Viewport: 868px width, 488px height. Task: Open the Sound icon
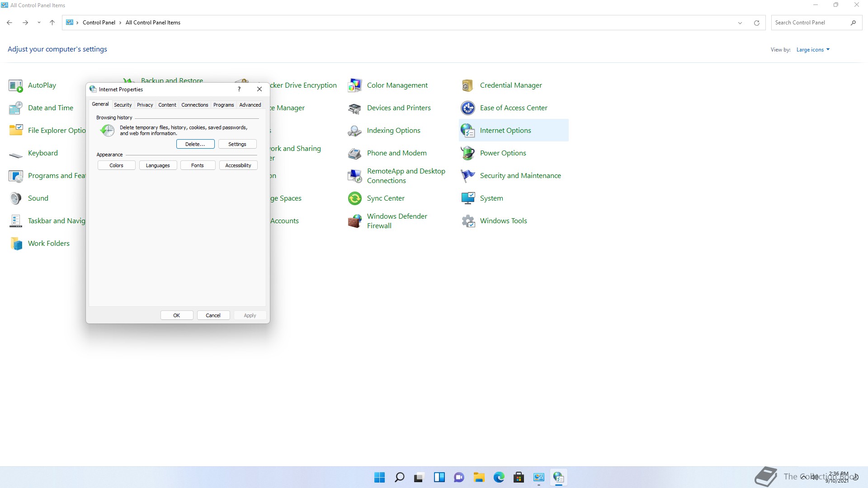click(15, 198)
